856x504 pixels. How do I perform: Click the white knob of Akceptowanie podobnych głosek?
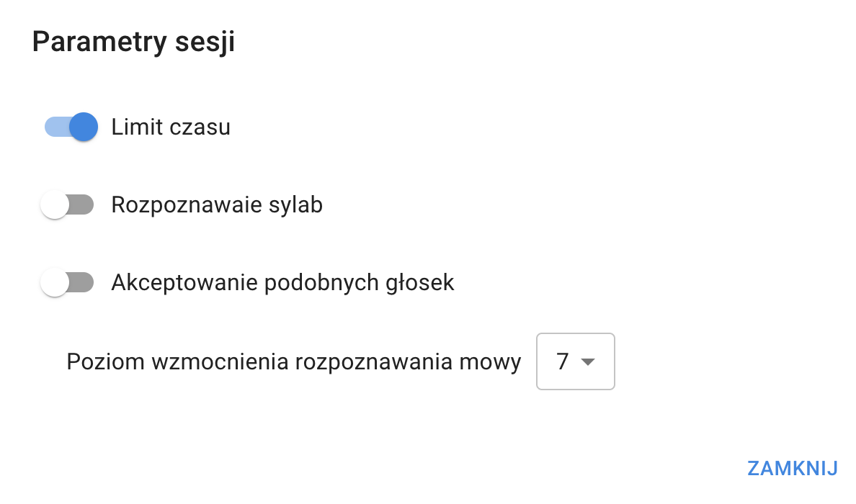coord(55,283)
